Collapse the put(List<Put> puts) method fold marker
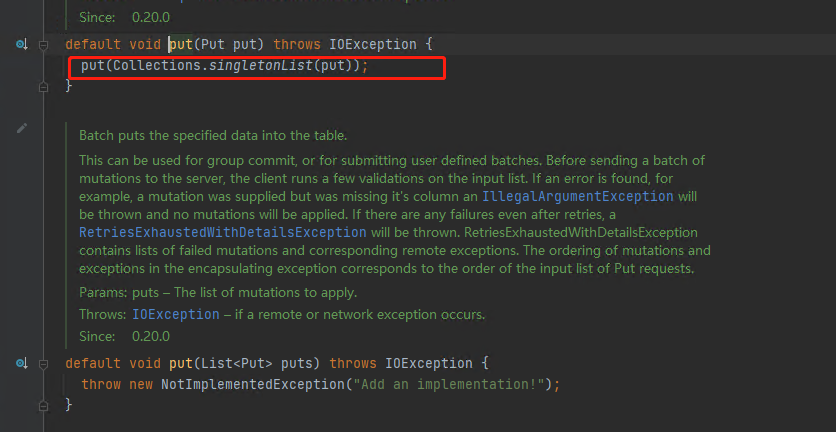 (x=44, y=364)
